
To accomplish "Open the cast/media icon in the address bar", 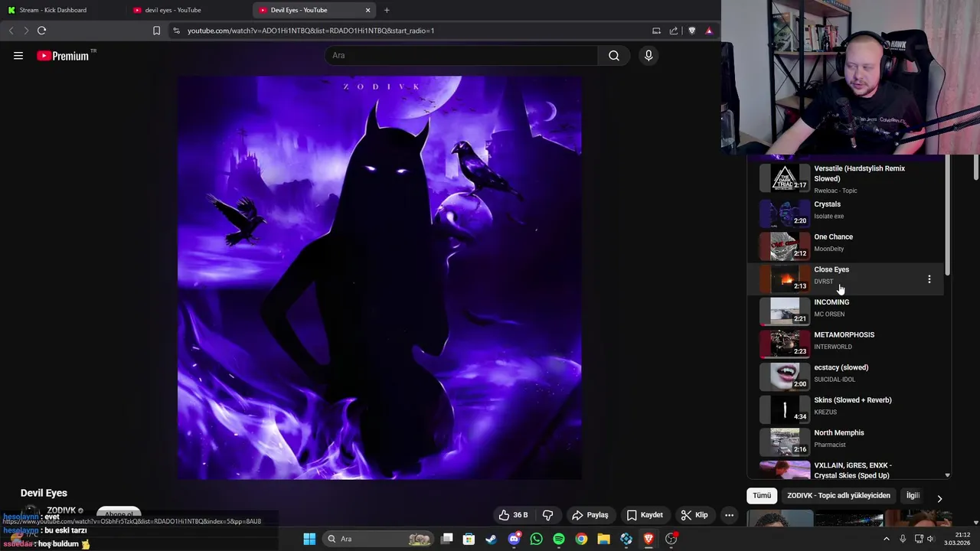I will 656,31.
